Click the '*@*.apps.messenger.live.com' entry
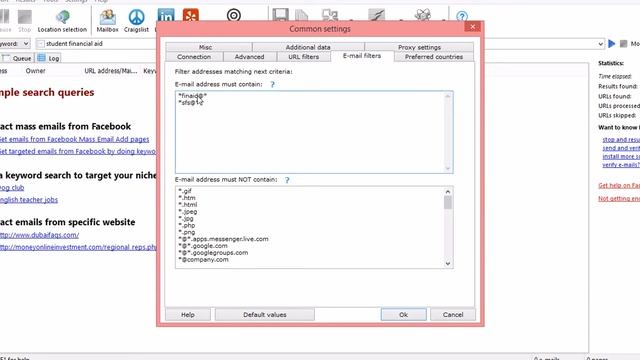The image size is (640, 360). point(223,239)
